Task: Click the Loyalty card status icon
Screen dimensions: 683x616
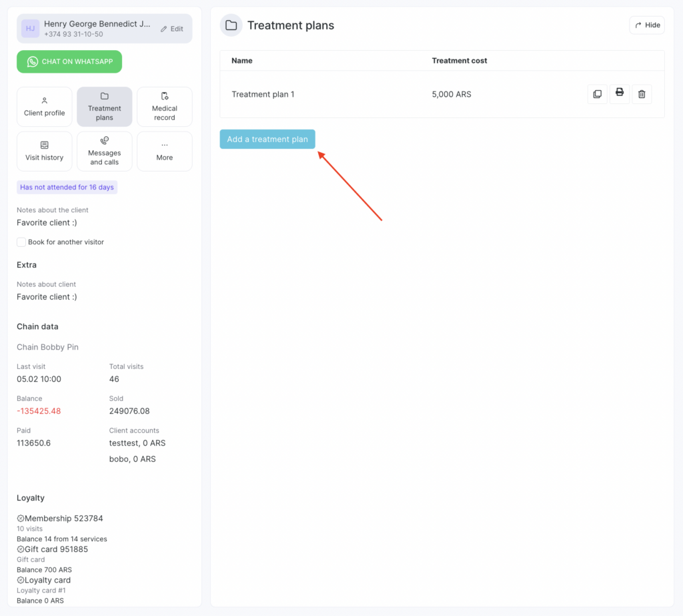Action: 21,580
